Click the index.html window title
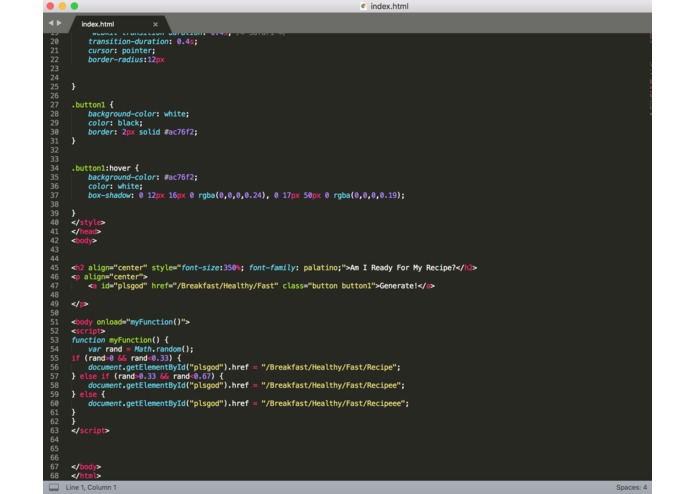This screenshot has width=695, height=494. [x=389, y=6]
